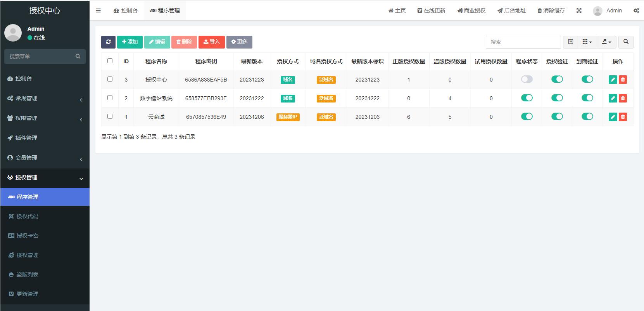Open the settings gears icon at top right

pos(636,10)
